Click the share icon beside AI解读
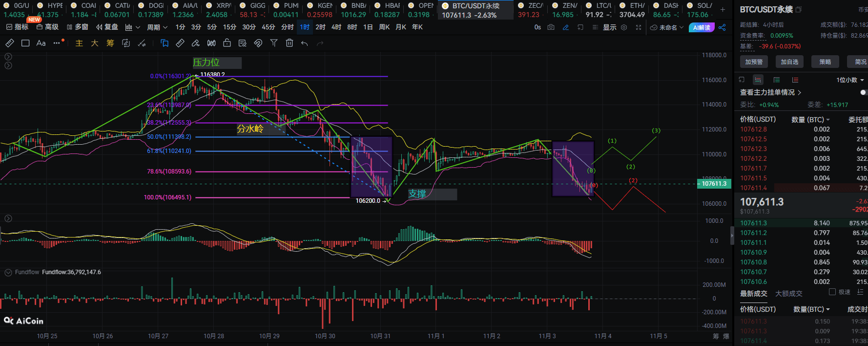Viewport: 868px width, 346px height. pos(722,27)
